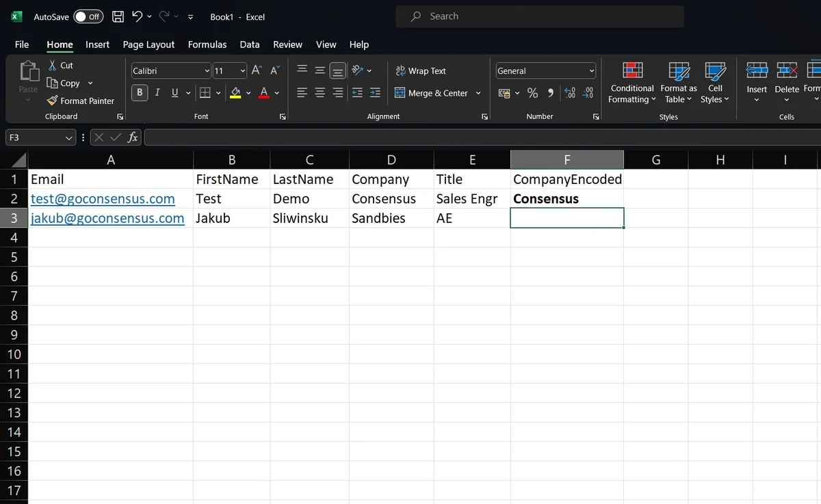The height and width of the screenshot is (504, 821).
Task: Open the Merge & Center dropdown arrow
Action: [478, 93]
